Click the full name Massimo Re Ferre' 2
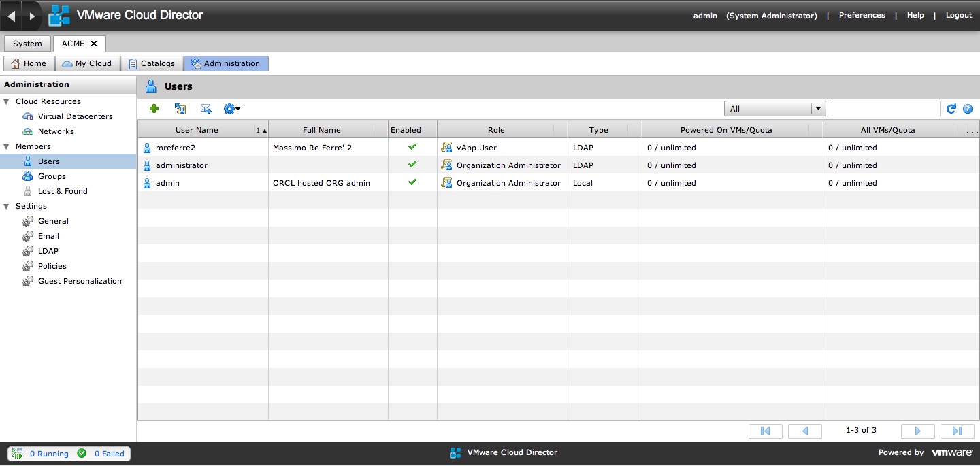This screenshot has width=980, height=466. tap(312, 148)
